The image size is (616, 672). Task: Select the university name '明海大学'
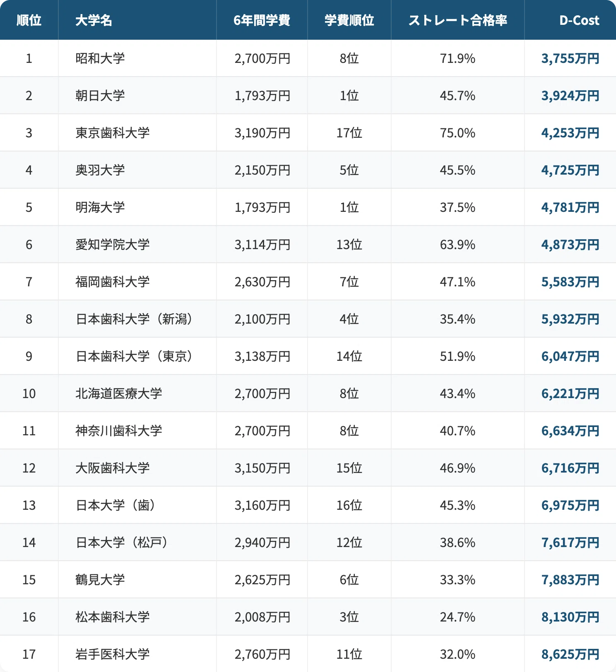pos(100,207)
